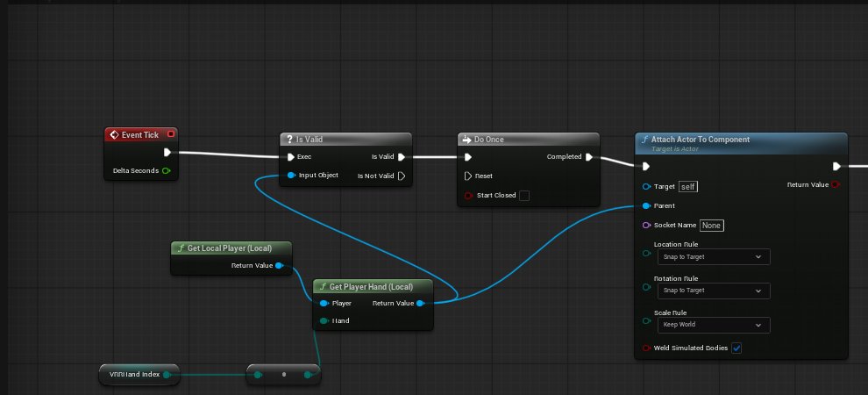Image resolution: width=868 pixels, height=395 pixels.
Task: Select the Do Once node header
Action: [x=528, y=140]
